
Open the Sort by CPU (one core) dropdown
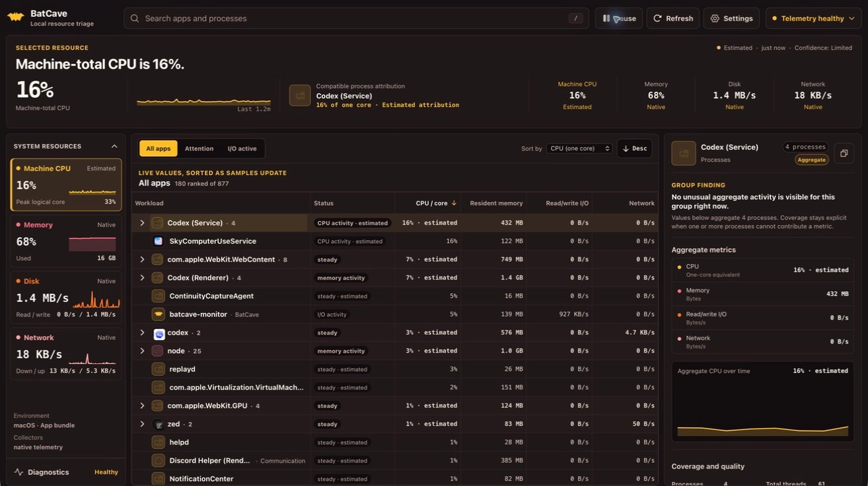[x=580, y=149]
